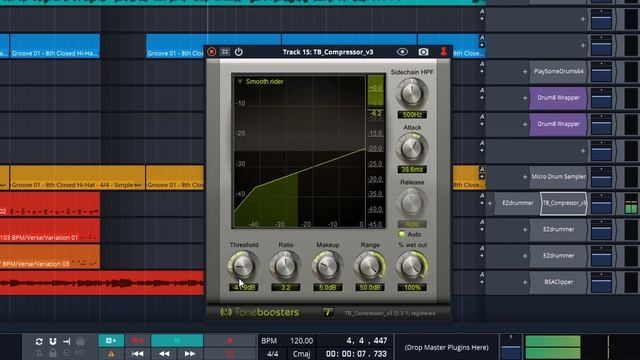
Task: Click the help icon beside Toneboosters logo
Action: [328, 313]
